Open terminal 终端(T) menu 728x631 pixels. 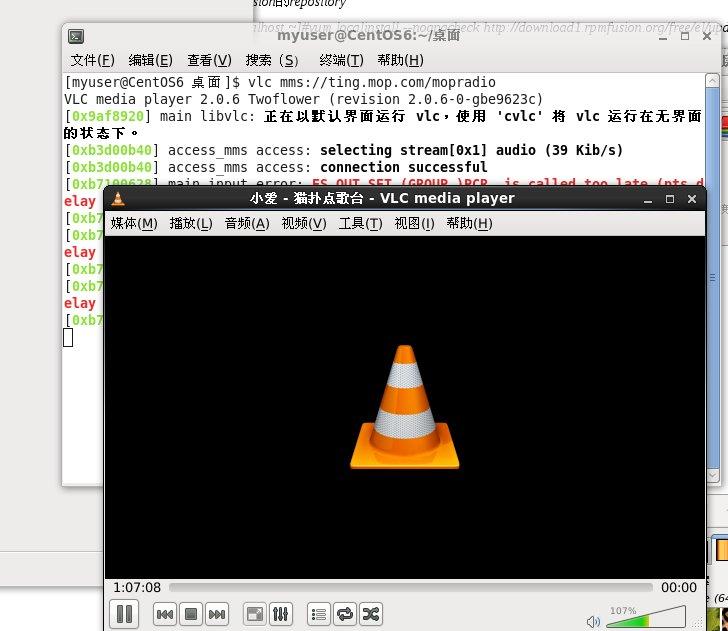click(x=341, y=60)
